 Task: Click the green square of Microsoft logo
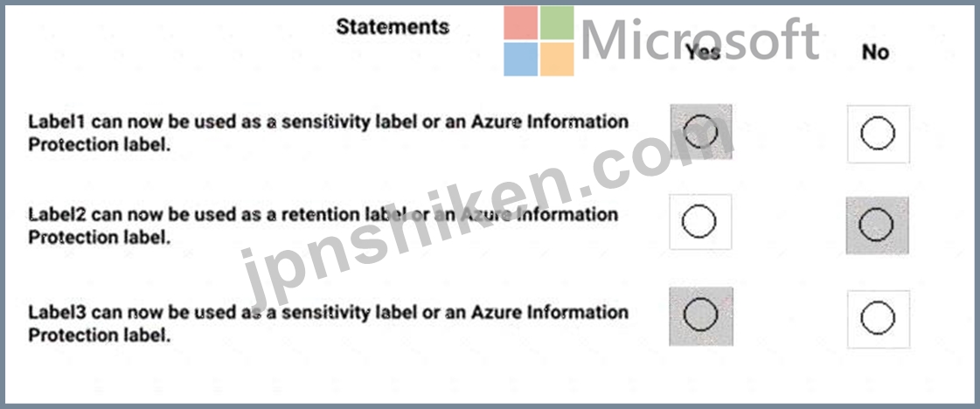point(557,23)
